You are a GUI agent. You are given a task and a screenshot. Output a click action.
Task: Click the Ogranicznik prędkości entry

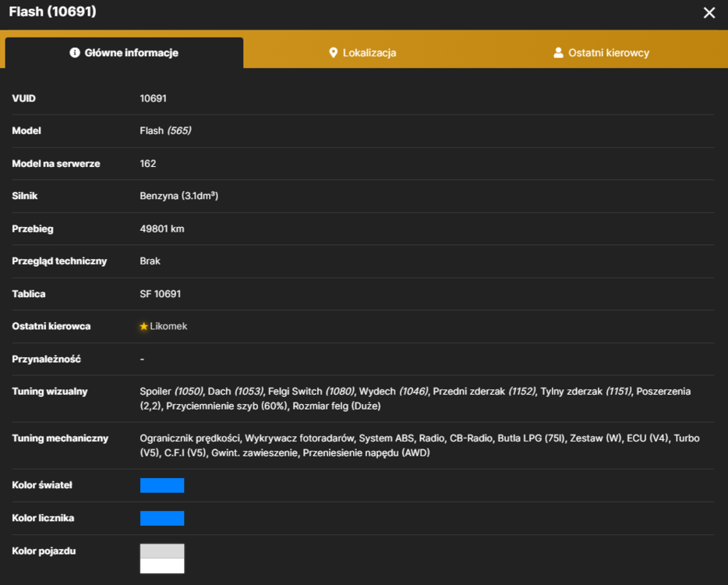pyautogui.click(x=190, y=438)
